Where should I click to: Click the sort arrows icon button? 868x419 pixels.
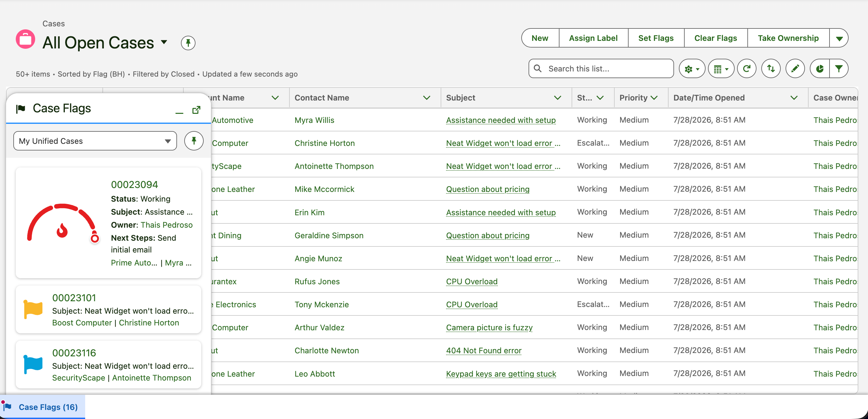point(771,69)
